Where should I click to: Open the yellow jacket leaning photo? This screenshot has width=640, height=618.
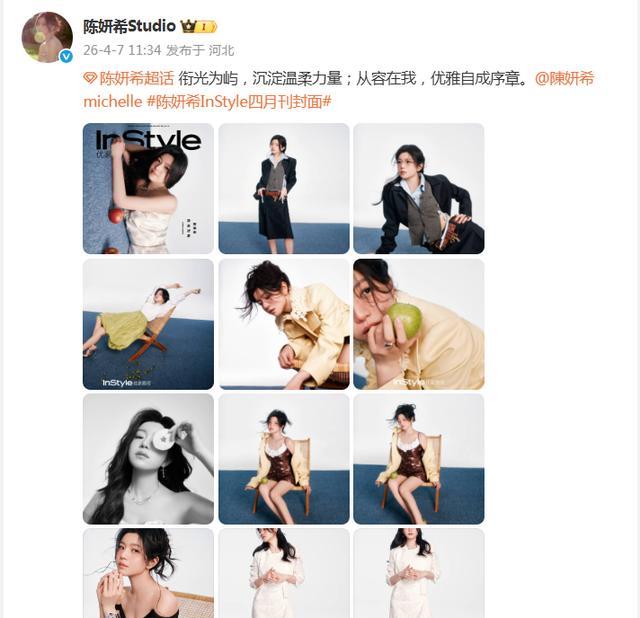[x=284, y=324]
